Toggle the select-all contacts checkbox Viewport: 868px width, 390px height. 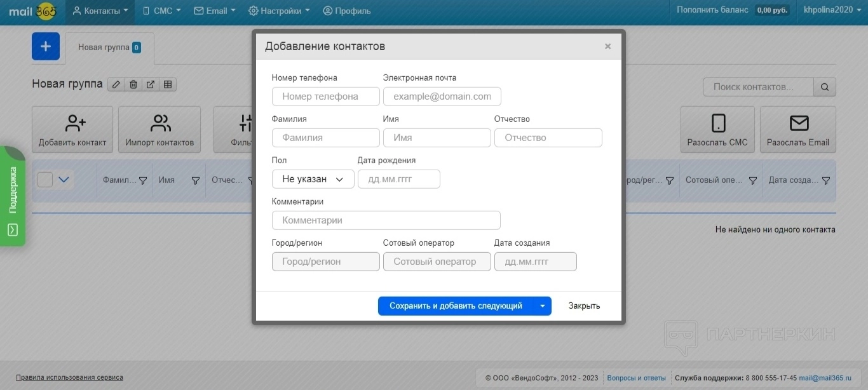pyautogui.click(x=45, y=180)
